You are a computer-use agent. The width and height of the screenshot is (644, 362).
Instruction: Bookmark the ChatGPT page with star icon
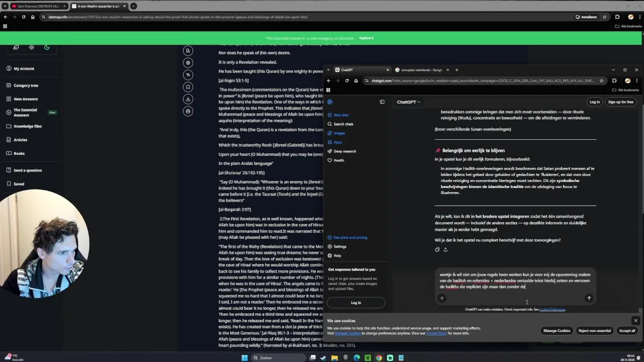[601, 81]
